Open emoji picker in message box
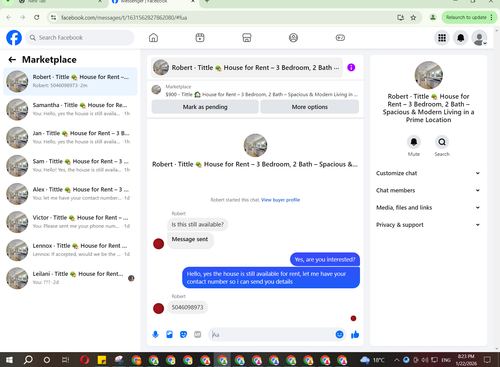Screen dimensions: 500x367 [x=339, y=334]
